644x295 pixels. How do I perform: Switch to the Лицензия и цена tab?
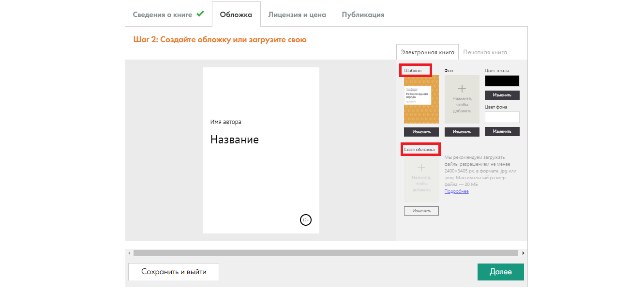click(x=297, y=15)
